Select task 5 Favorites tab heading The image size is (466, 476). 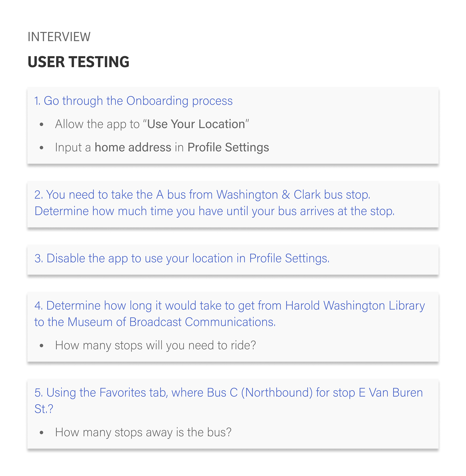(229, 393)
